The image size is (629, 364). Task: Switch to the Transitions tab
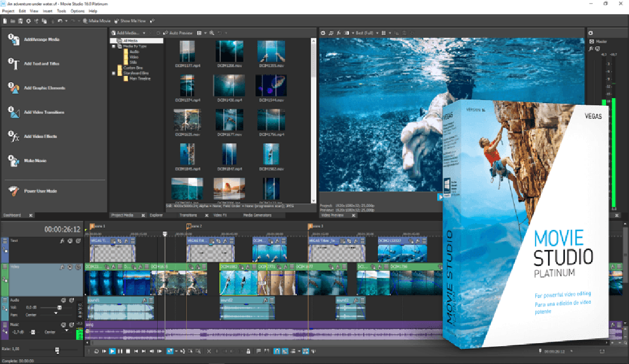pos(188,215)
